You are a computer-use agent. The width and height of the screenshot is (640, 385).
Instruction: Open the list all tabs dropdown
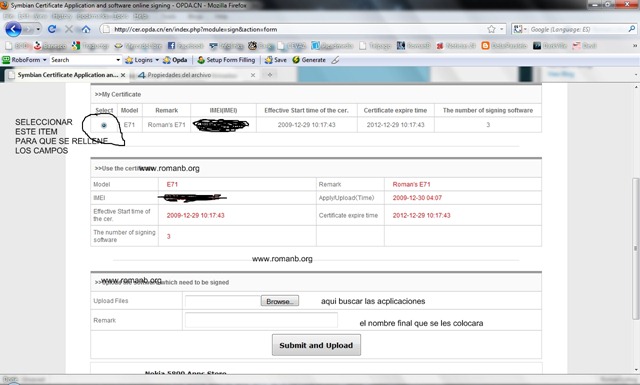click(x=636, y=75)
